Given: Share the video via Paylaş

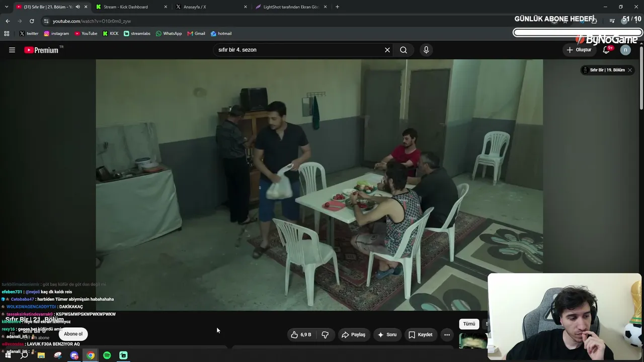Looking at the screenshot, I should [x=353, y=334].
